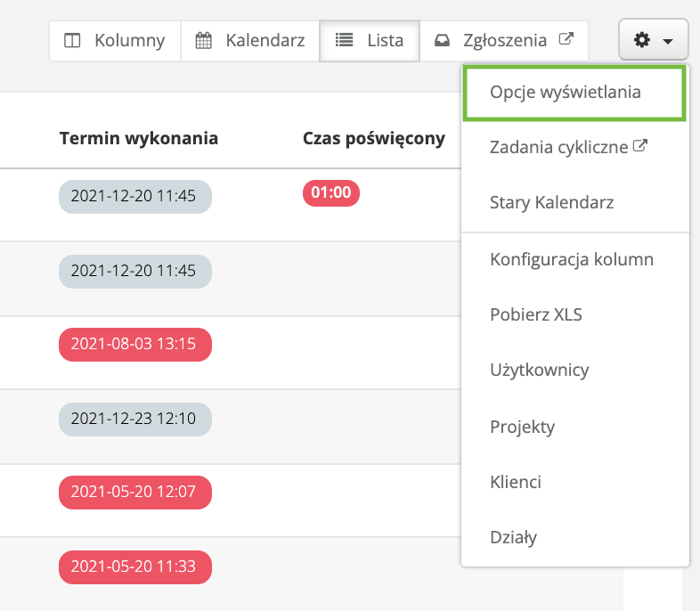The image size is (700, 611).
Task: Select Opcje wyświetlania menu entry
Action: pos(565,92)
